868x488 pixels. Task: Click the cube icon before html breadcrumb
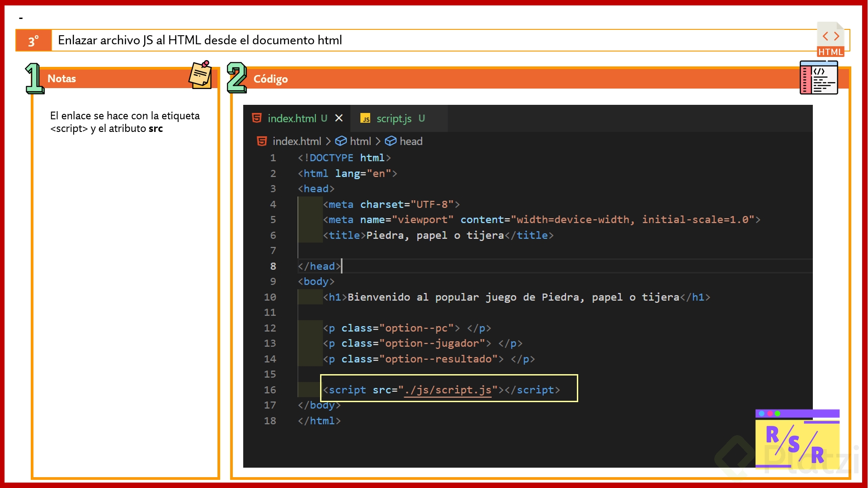point(341,141)
